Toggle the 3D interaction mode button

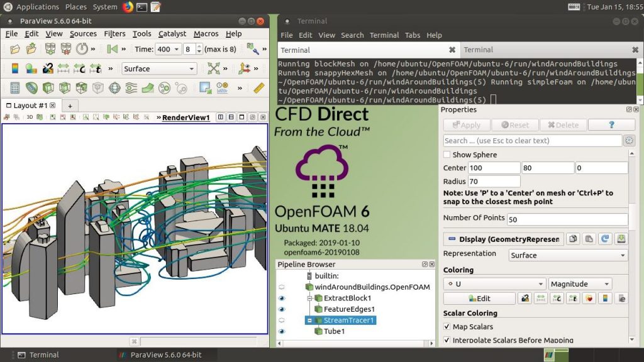click(30, 118)
